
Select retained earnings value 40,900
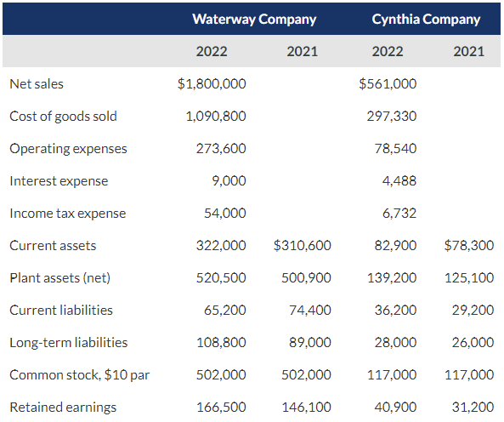pyautogui.click(x=396, y=408)
